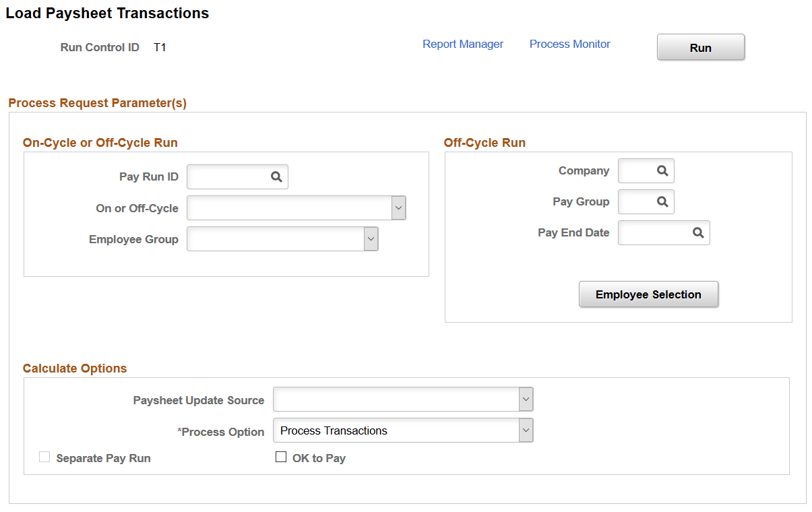Open the Report Manager link

463,44
